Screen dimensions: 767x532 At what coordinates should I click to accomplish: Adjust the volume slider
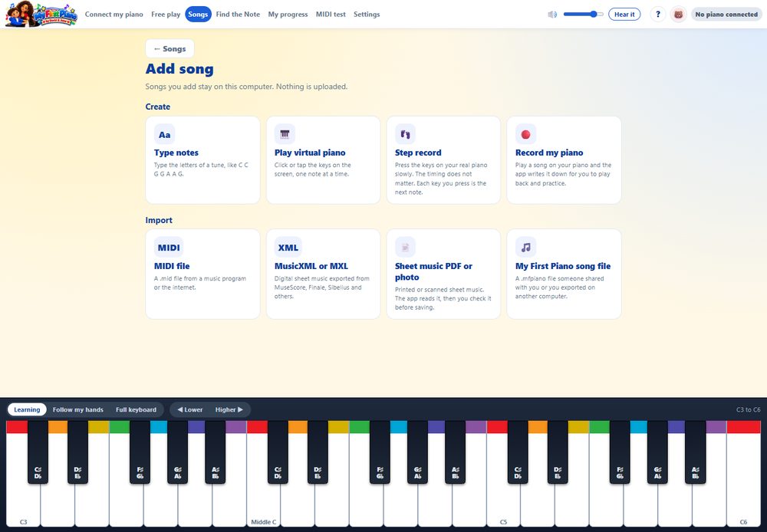[x=583, y=14]
